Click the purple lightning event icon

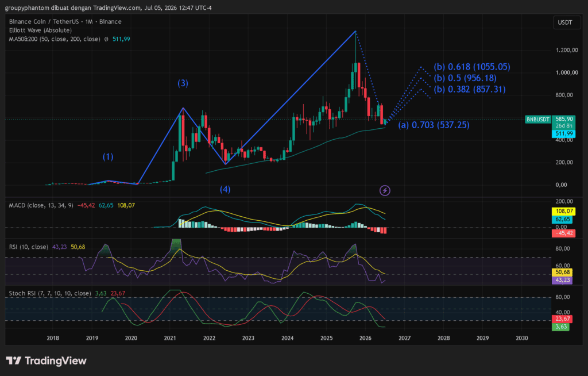coord(385,190)
